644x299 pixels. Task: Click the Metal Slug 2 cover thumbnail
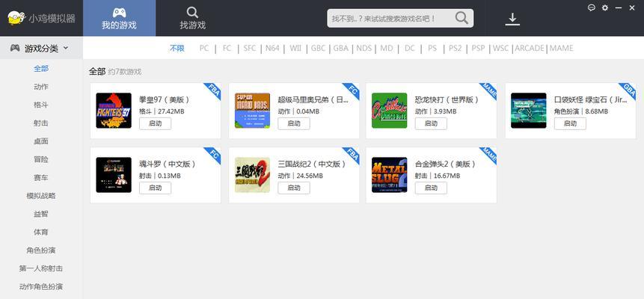tap(390, 175)
